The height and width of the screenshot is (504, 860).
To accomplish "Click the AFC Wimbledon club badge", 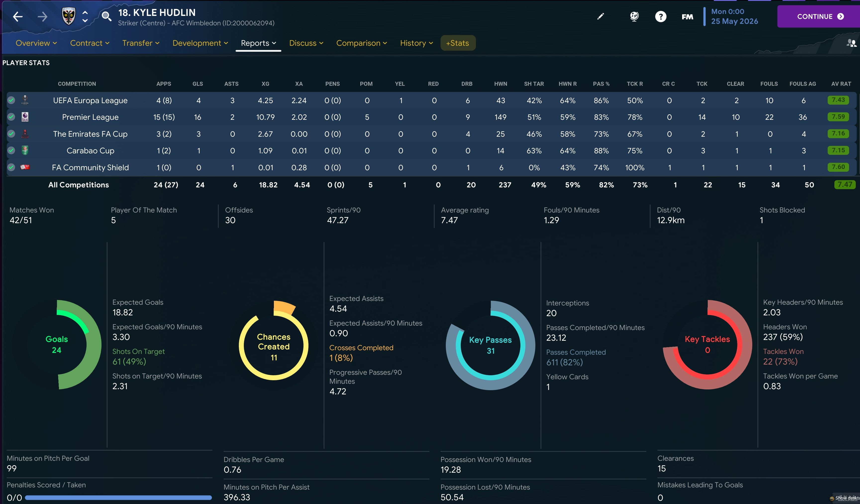I will coord(69,16).
